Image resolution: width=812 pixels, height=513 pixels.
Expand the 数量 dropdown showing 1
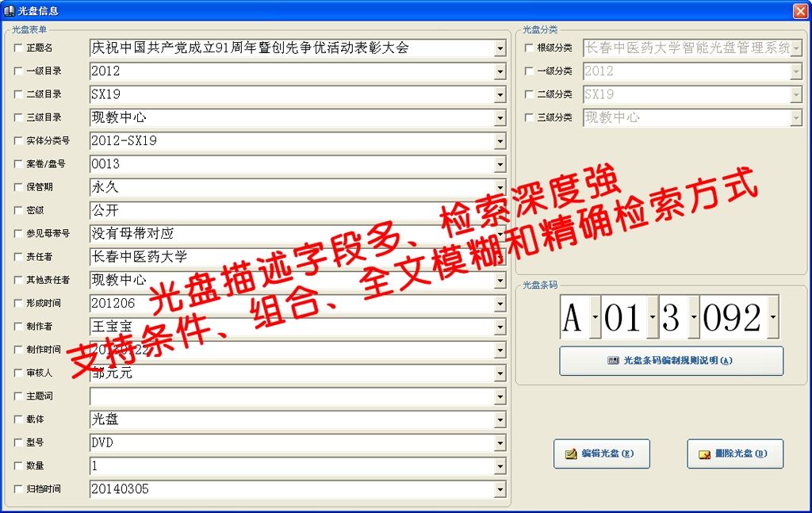point(500,466)
